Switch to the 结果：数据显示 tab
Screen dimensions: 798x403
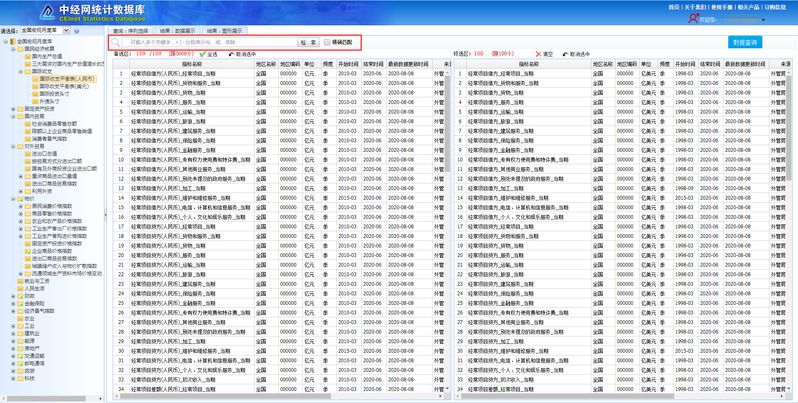(x=178, y=30)
